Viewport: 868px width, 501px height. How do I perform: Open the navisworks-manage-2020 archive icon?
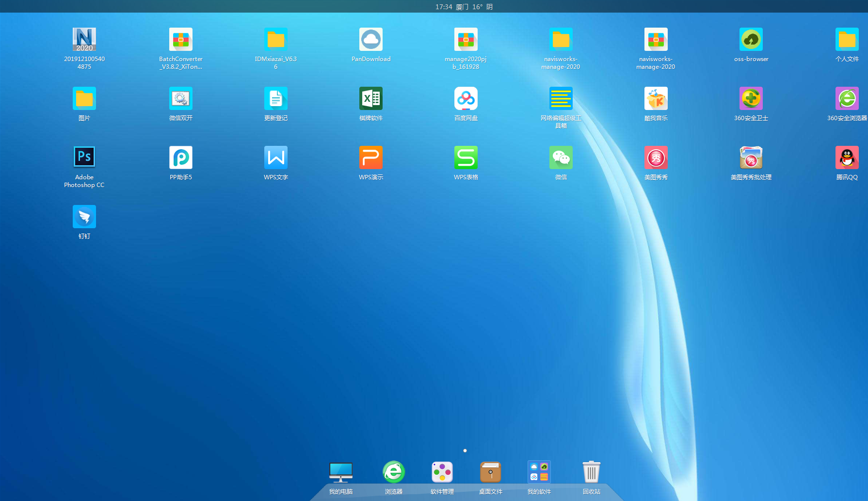(x=656, y=39)
